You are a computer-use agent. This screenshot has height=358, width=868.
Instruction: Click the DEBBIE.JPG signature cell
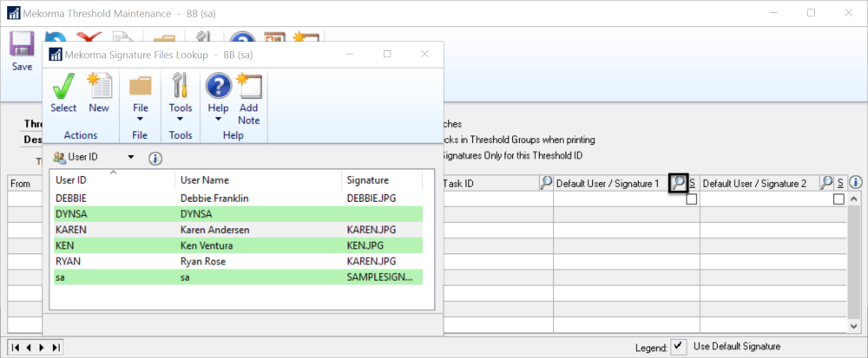pyautogui.click(x=372, y=198)
